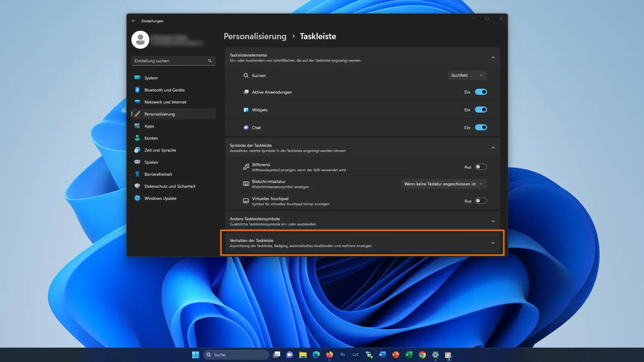Open Barrierefreiheit settings
The image size is (644, 362).
point(173,174)
